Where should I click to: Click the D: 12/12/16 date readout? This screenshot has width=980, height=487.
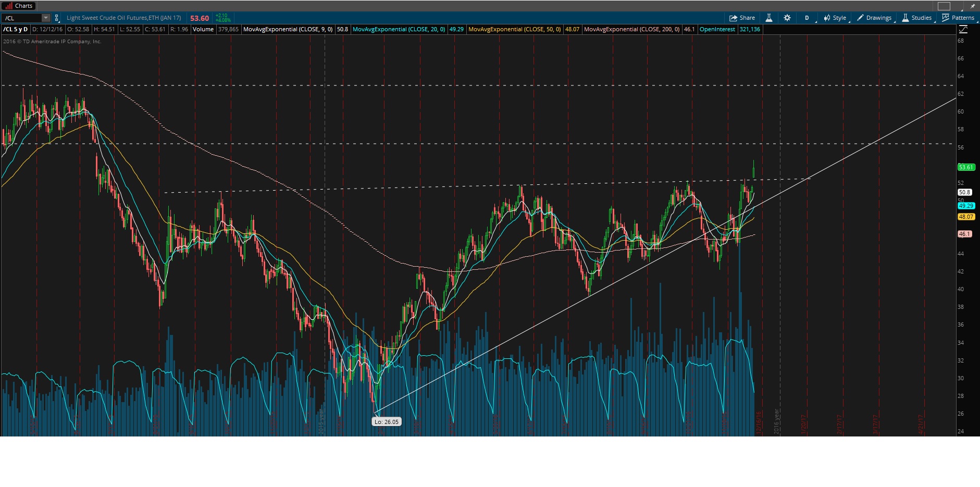coord(47,29)
